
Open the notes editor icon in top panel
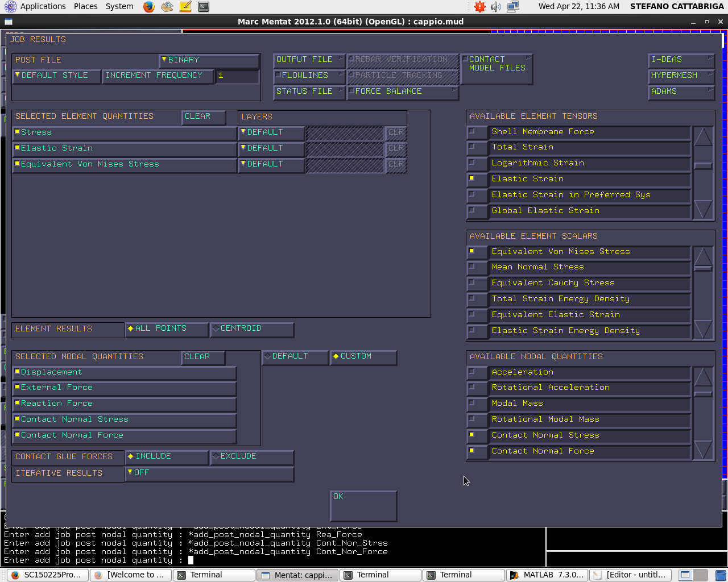click(x=185, y=7)
